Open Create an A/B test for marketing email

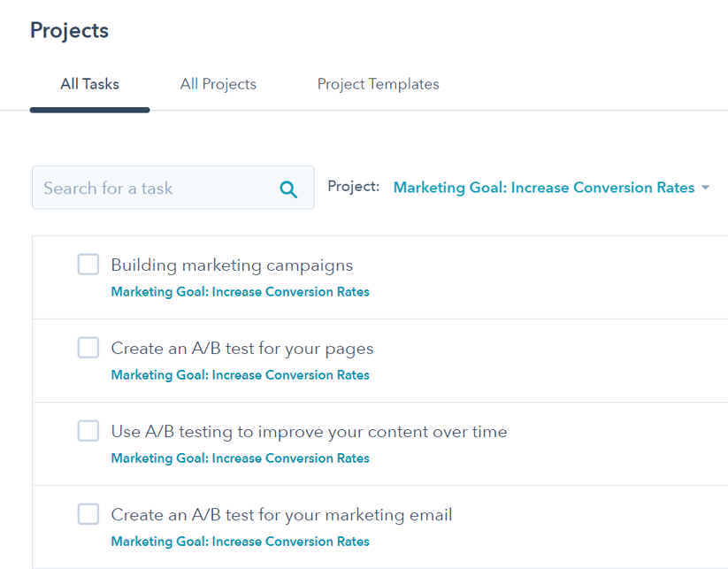pyautogui.click(x=281, y=515)
